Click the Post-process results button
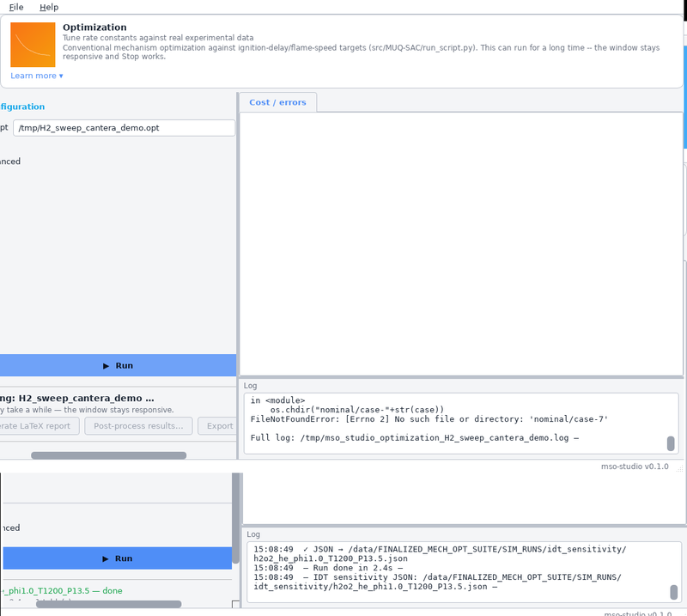The image size is (687, 616). pyautogui.click(x=138, y=426)
